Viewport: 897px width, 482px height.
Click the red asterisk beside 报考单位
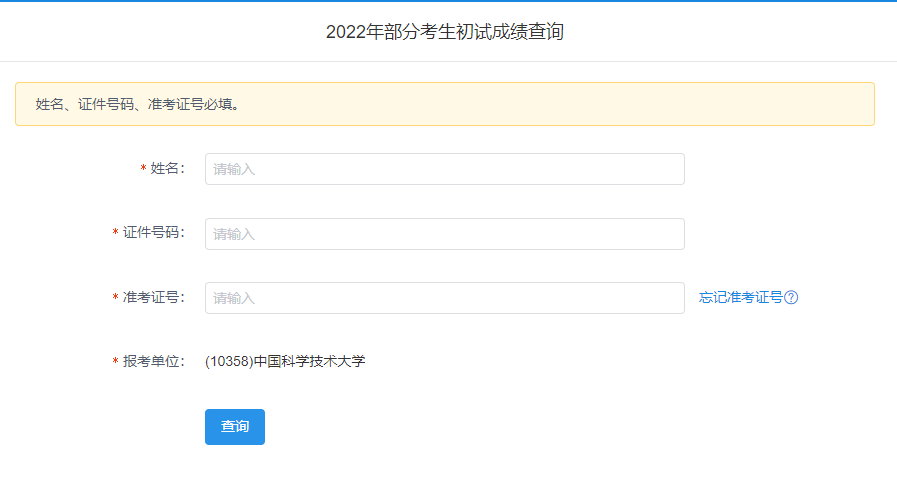click(116, 362)
